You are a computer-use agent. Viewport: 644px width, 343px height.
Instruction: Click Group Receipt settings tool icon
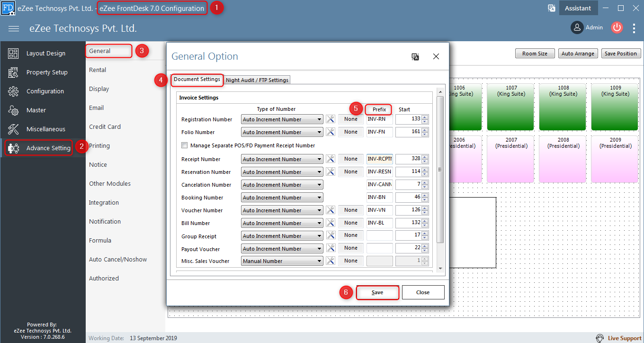pyautogui.click(x=331, y=236)
